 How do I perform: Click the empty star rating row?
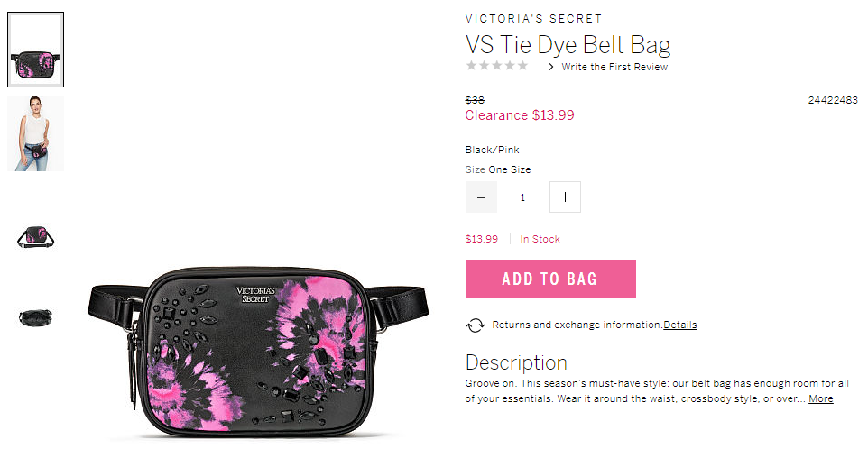point(497,66)
